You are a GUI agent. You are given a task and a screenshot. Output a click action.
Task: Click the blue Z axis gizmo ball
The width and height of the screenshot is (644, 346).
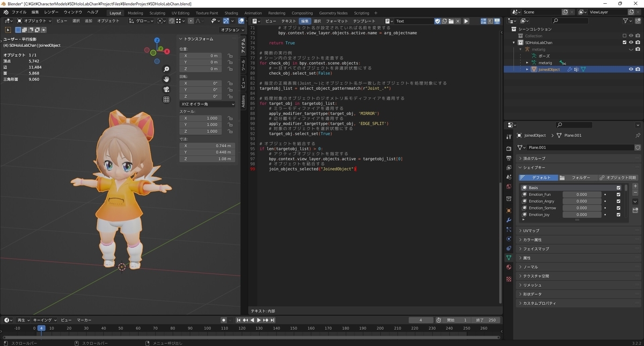[x=157, y=40]
